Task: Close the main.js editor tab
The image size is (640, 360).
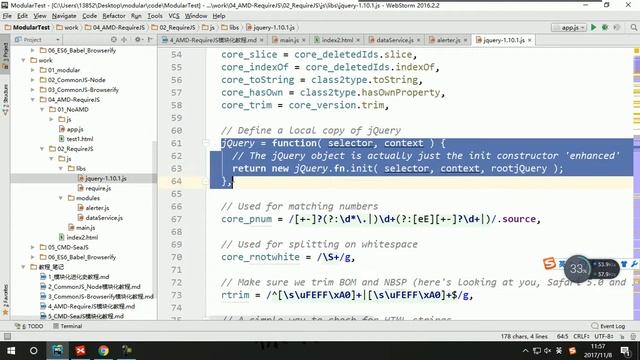Action: (304, 40)
